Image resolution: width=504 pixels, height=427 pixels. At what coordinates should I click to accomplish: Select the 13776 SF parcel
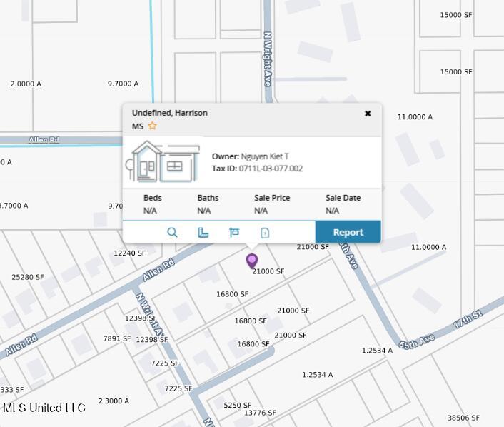[260, 413]
